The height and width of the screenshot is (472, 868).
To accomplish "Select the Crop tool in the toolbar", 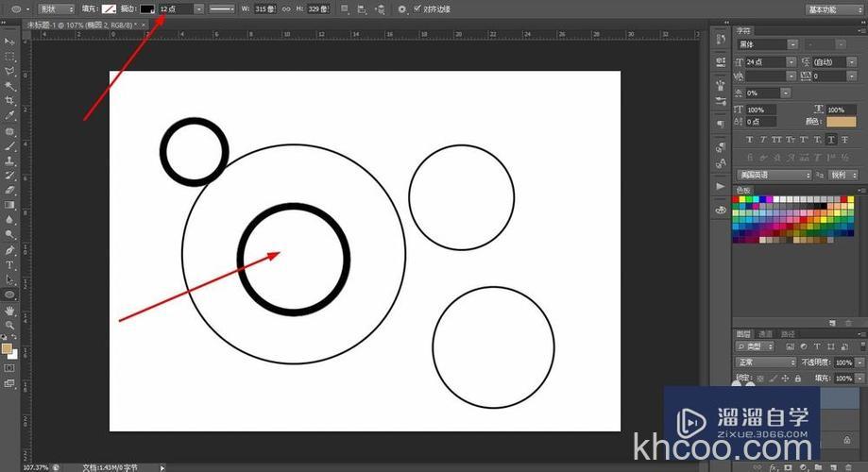I will pos(10,100).
